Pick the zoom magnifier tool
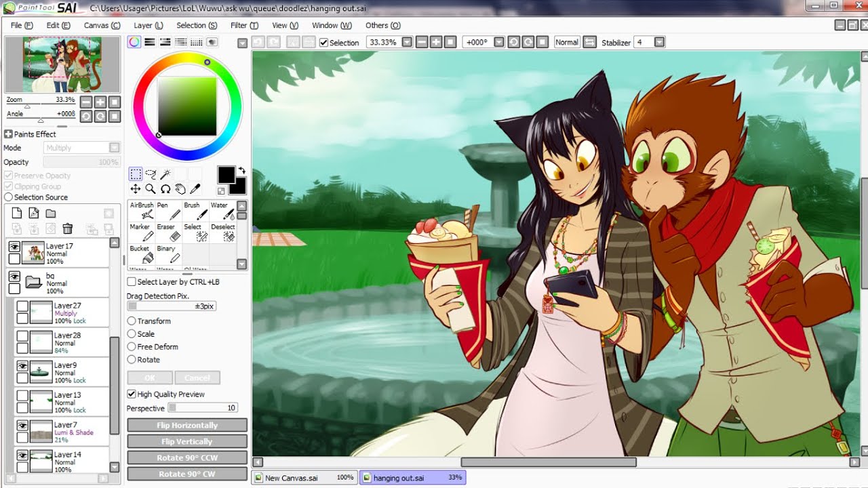The width and height of the screenshot is (868, 488). tap(151, 189)
